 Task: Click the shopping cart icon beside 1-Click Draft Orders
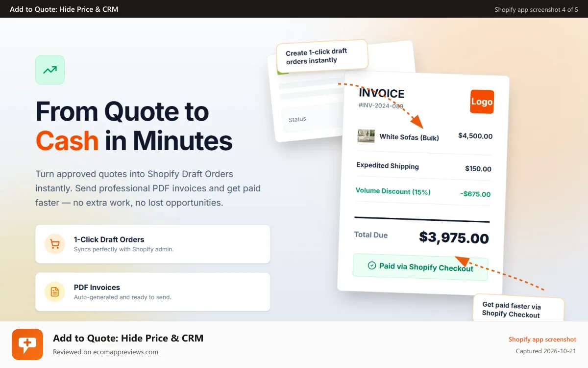[55, 244]
